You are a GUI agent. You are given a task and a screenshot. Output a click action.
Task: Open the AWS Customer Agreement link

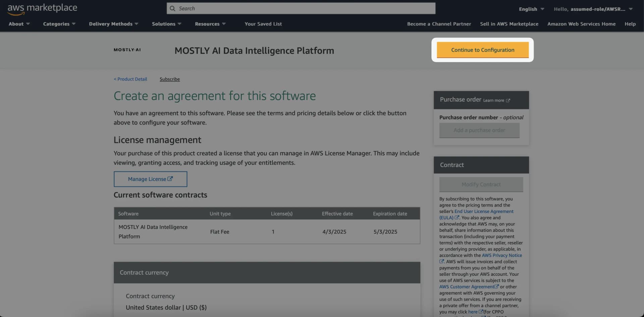point(467,287)
